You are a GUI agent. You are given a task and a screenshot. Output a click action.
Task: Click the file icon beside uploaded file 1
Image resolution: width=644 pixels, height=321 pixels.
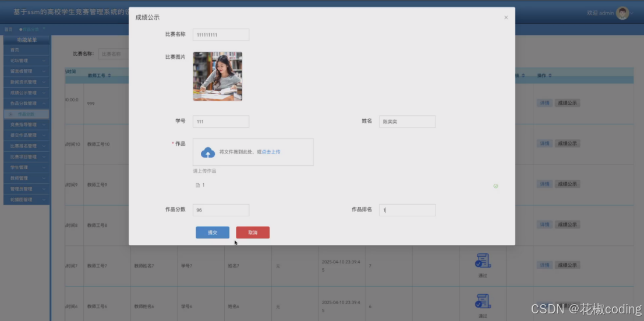coord(197,186)
